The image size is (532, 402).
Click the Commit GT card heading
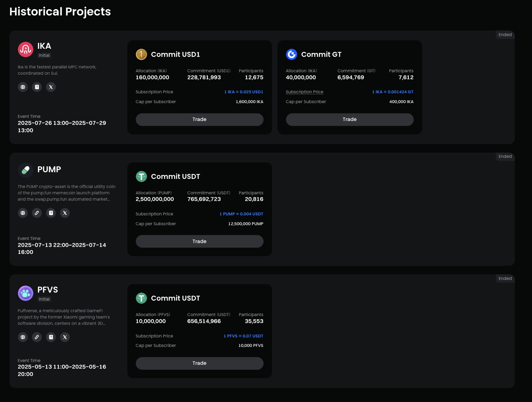point(321,54)
